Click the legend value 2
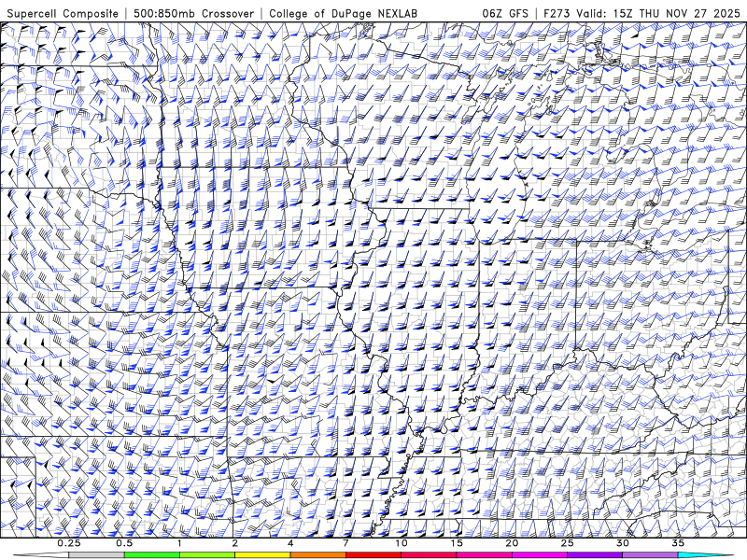 pos(235,543)
